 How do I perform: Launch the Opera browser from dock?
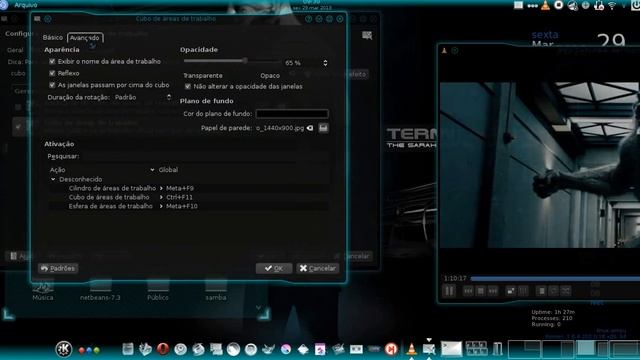163,349
